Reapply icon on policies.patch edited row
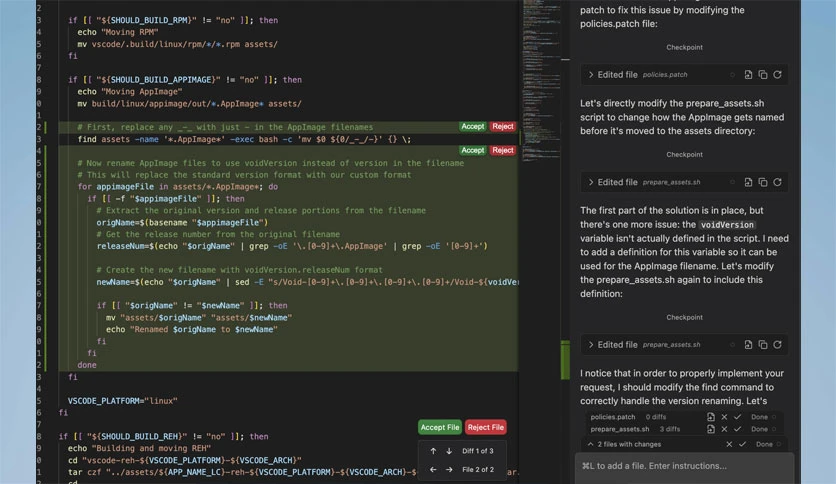836x484 pixels. [x=777, y=75]
